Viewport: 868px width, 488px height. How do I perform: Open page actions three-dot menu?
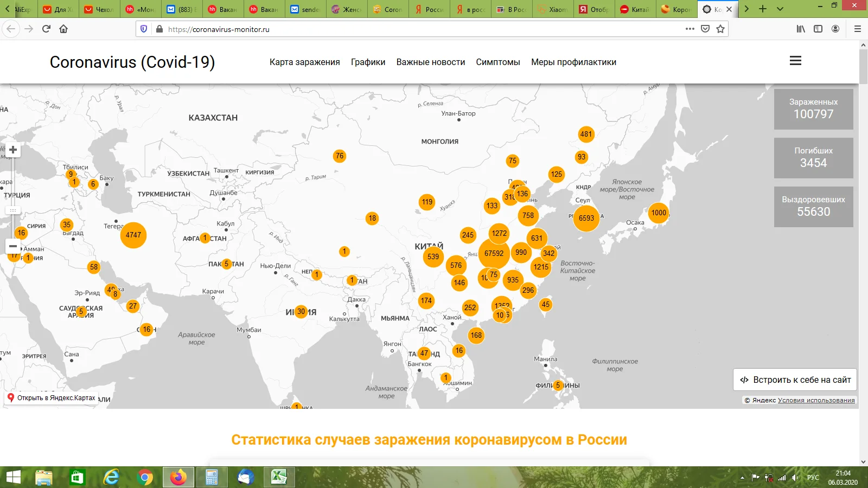coord(690,29)
